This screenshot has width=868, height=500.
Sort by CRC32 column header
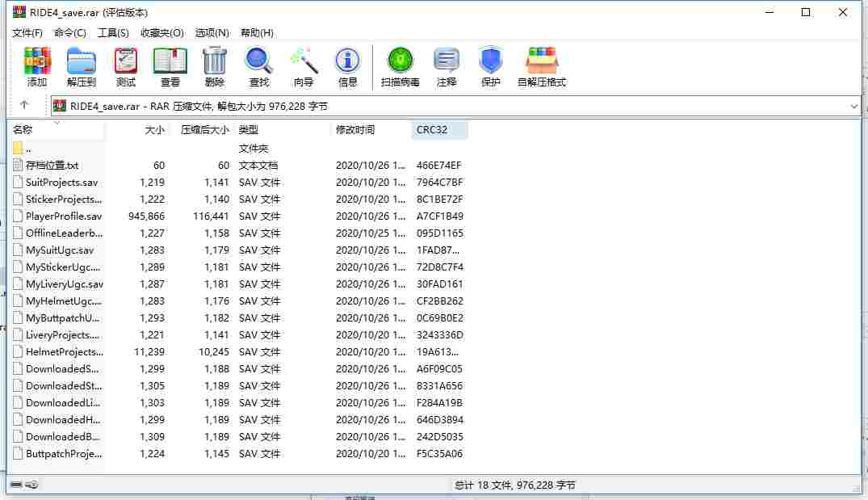(x=439, y=129)
